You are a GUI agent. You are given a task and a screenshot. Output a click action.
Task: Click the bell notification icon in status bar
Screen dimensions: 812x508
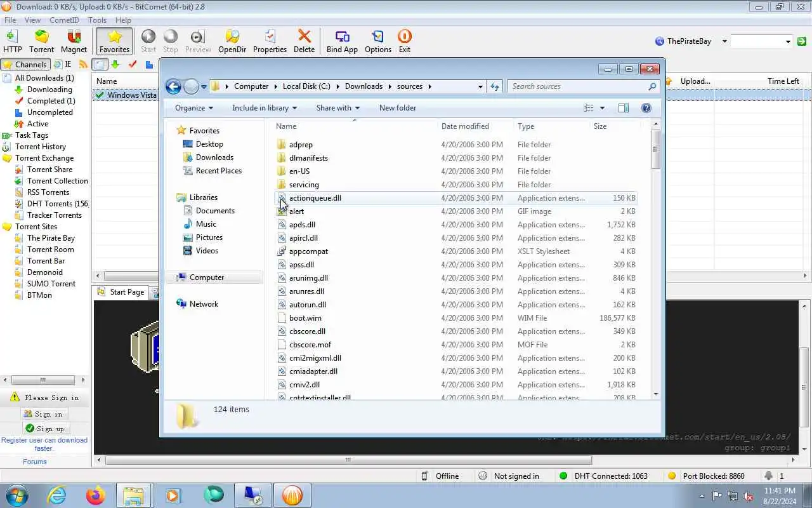tap(768, 476)
